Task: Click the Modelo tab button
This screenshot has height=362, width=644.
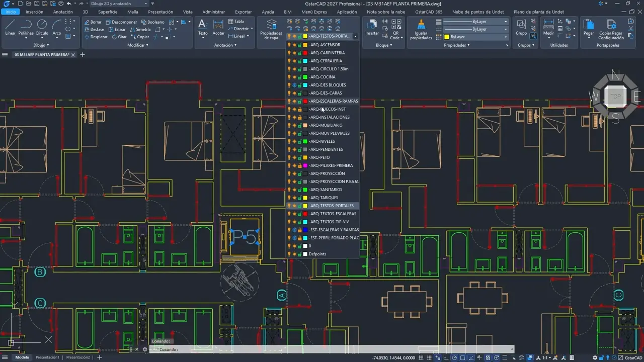Action: click(x=22, y=357)
